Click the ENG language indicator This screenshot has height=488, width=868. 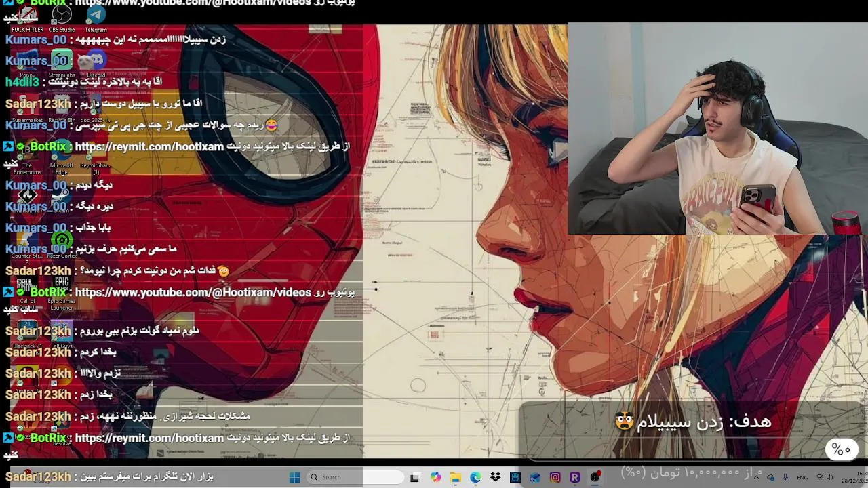point(802,477)
